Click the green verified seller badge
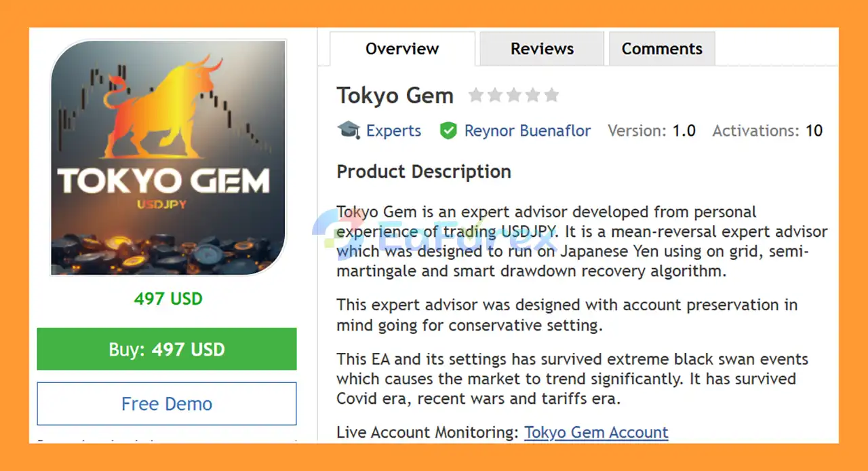This screenshot has height=471, width=868. [448, 130]
